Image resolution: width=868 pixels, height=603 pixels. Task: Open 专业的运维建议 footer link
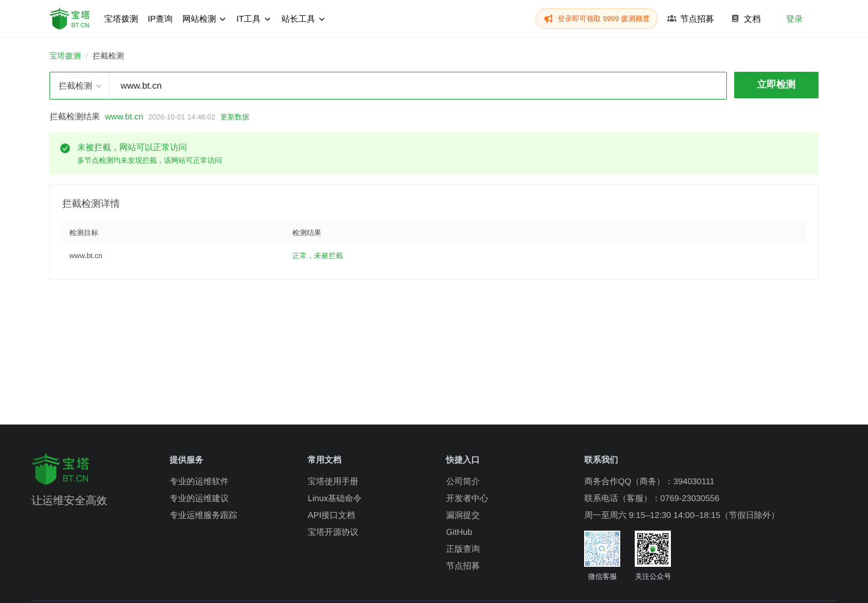pos(199,498)
